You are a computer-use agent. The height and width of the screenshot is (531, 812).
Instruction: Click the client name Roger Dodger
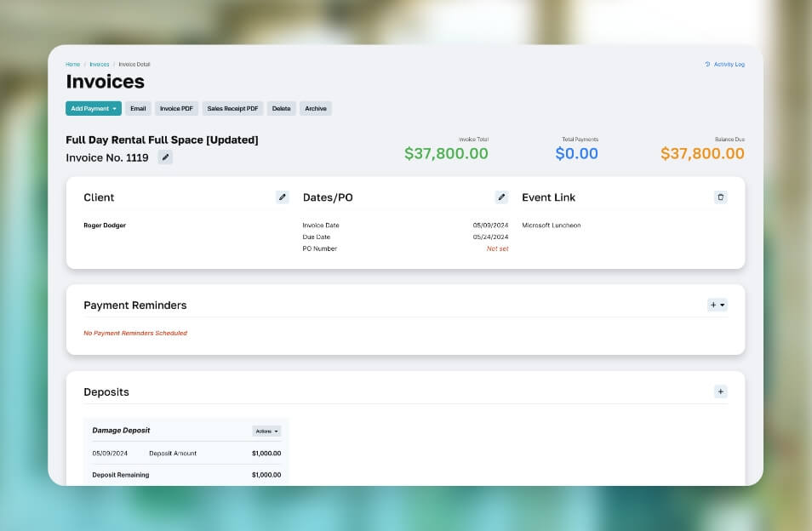tap(105, 226)
